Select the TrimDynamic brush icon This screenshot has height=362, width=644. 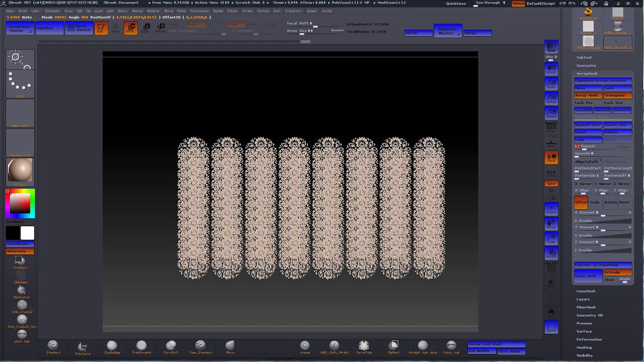(141, 346)
